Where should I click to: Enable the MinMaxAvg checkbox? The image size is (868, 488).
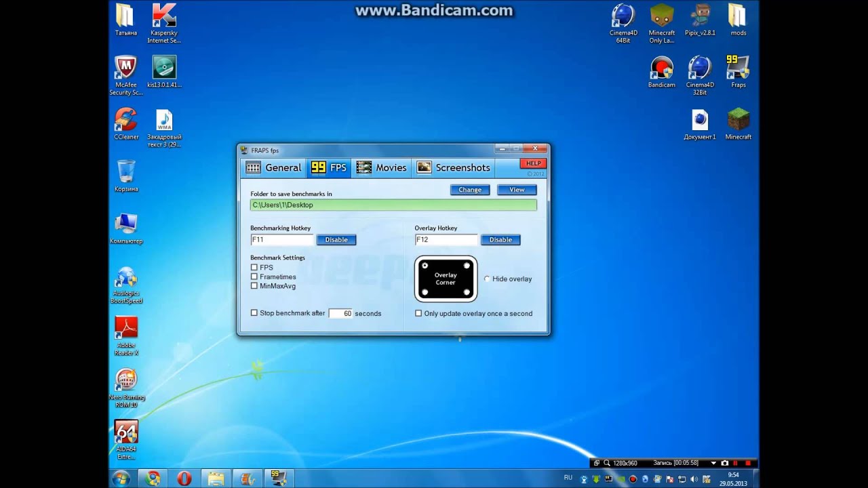click(x=254, y=286)
